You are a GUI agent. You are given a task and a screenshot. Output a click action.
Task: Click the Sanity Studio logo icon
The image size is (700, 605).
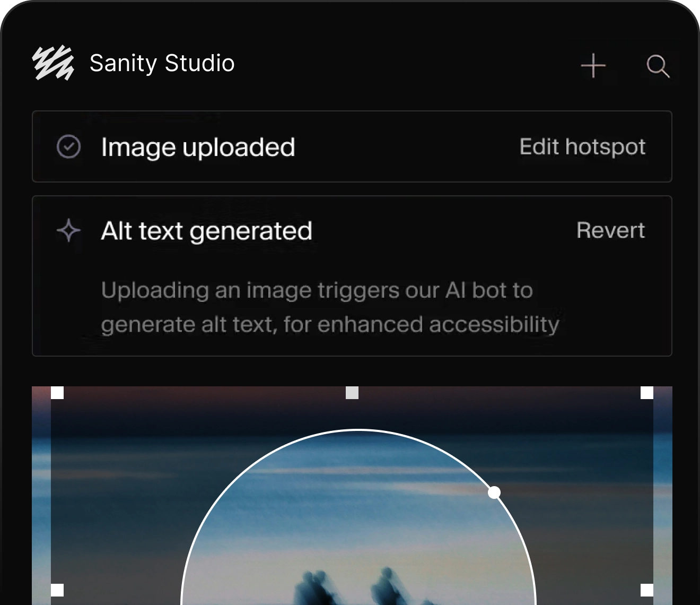click(53, 63)
